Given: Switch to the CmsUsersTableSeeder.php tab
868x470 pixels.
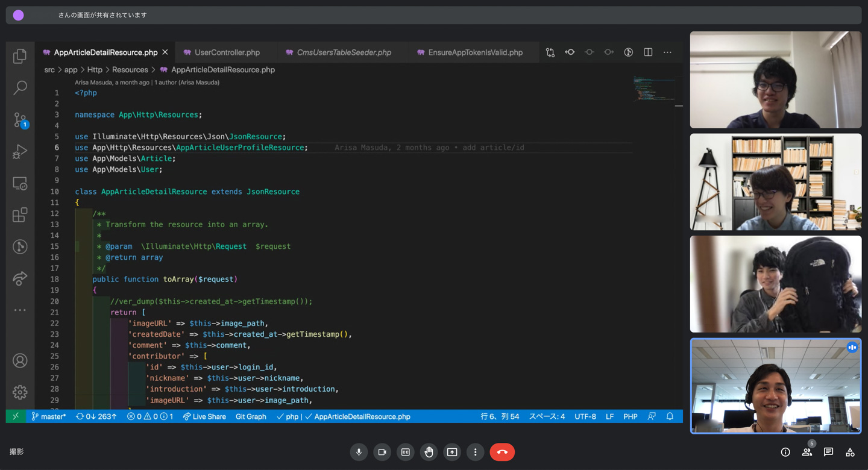Looking at the screenshot, I should 344,52.
